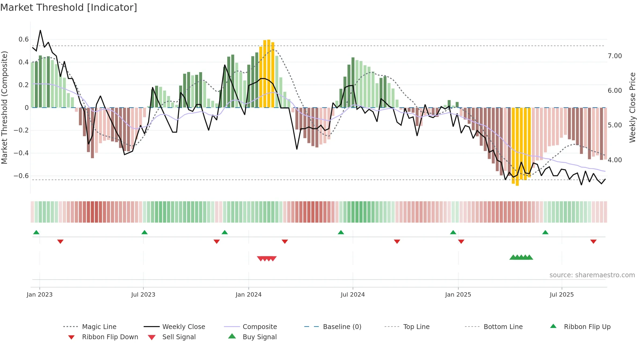Toggle the Ribbon Flip Down legend entry
644x362 pixels.
pos(103,337)
